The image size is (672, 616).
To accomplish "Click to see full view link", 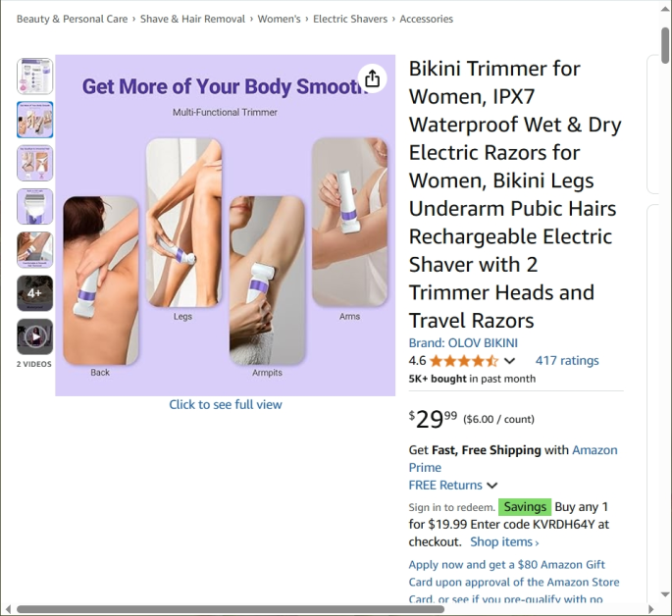I will [x=226, y=404].
